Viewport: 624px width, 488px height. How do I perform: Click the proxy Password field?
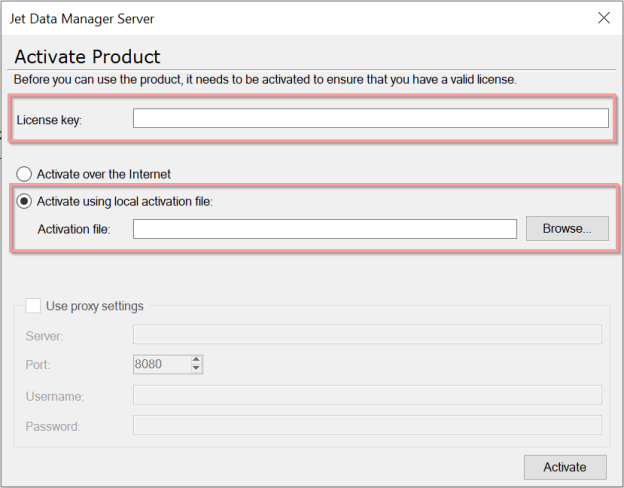point(367,425)
